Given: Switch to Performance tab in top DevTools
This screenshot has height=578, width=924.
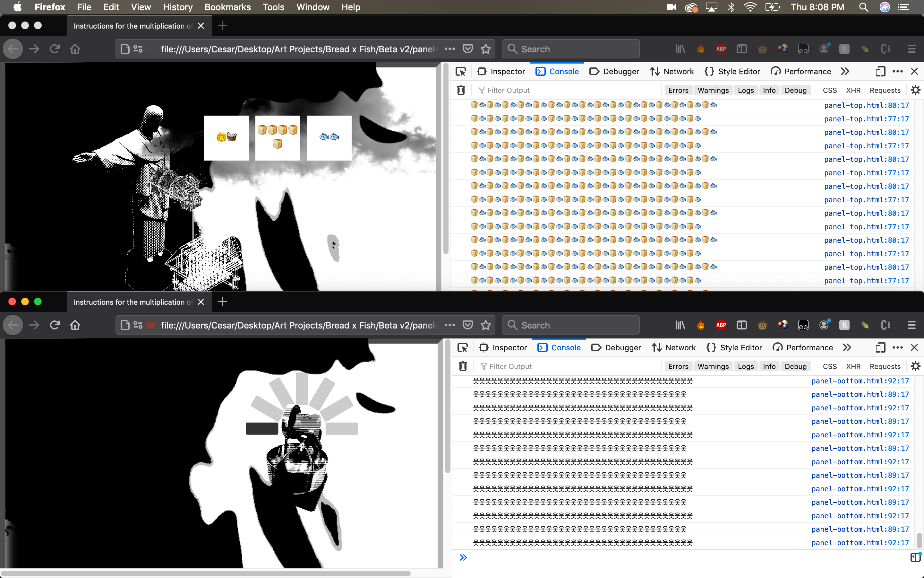Looking at the screenshot, I should (x=801, y=72).
